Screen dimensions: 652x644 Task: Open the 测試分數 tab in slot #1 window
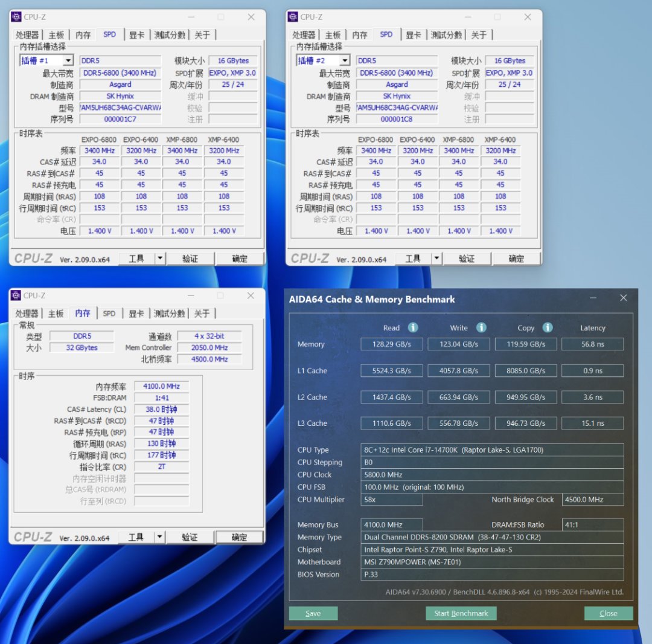point(169,34)
